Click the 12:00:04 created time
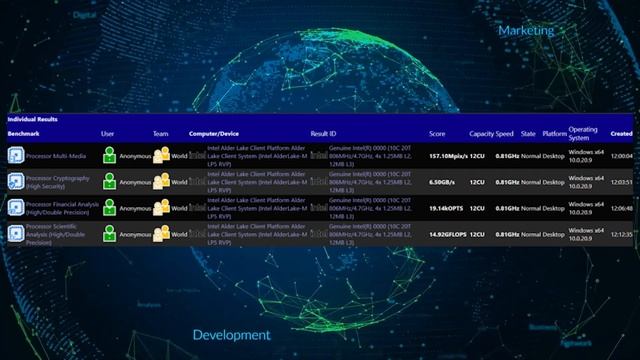Screen dimensions: 640x360 622,156
